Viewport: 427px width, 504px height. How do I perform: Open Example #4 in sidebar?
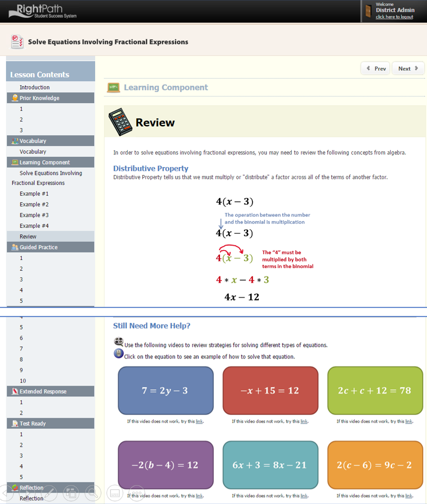tap(34, 226)
